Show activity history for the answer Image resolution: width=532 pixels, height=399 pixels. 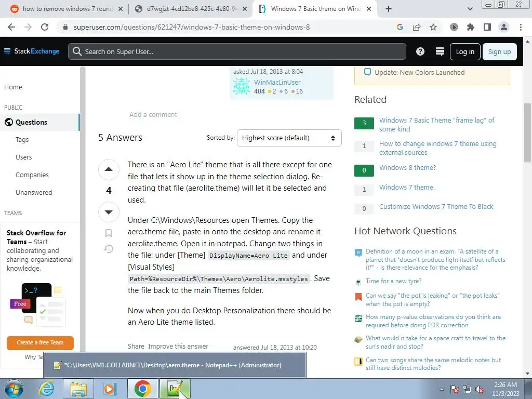[109, 249]
